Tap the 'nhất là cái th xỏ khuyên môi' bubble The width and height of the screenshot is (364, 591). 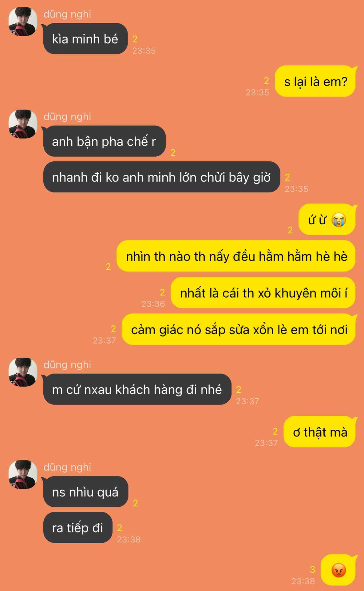(x=263, y=293)
